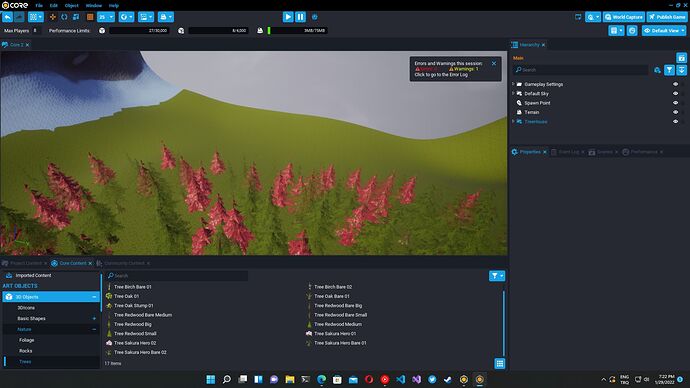Click the Hierarchy search field

click(x=580, y=70)
